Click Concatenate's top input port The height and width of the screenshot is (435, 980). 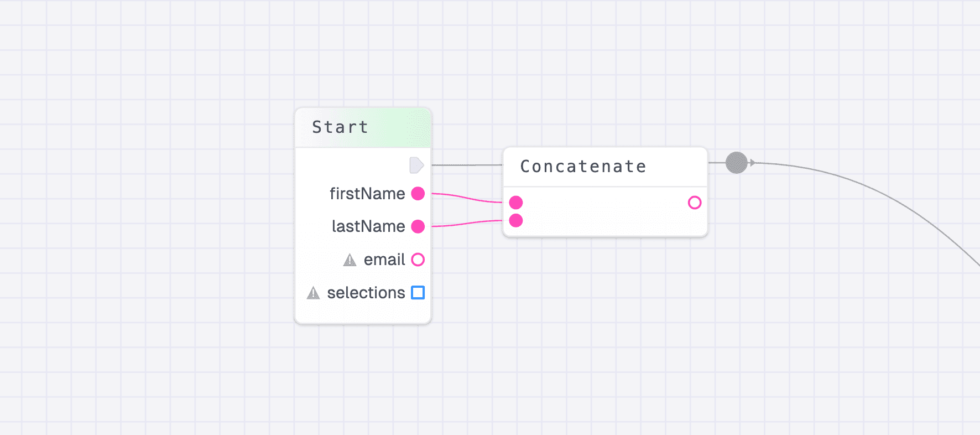pyautogui.click(x=516, y=203)
